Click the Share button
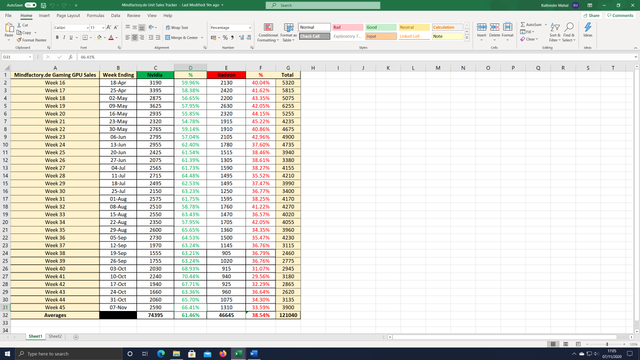The image size is (640, 360). click(x=591, y=16)
